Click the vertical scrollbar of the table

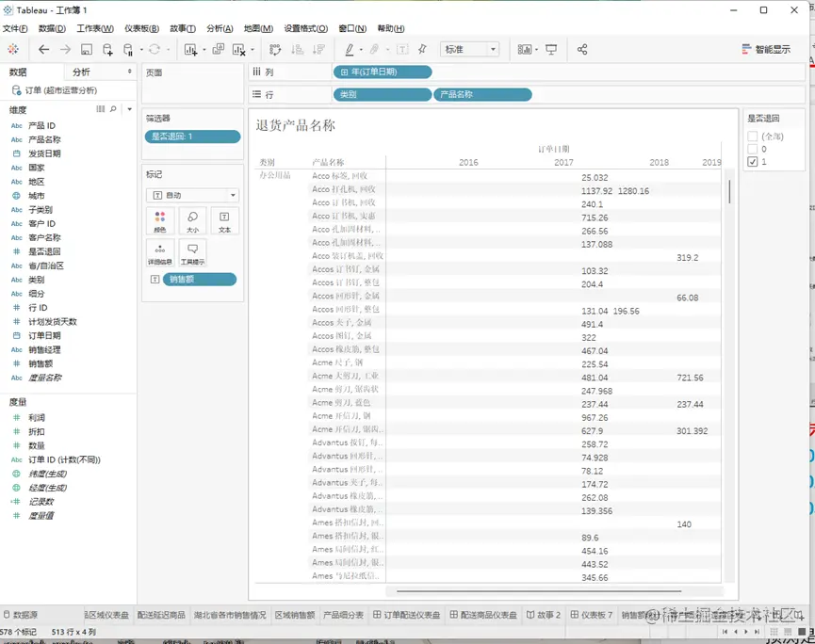729,191
